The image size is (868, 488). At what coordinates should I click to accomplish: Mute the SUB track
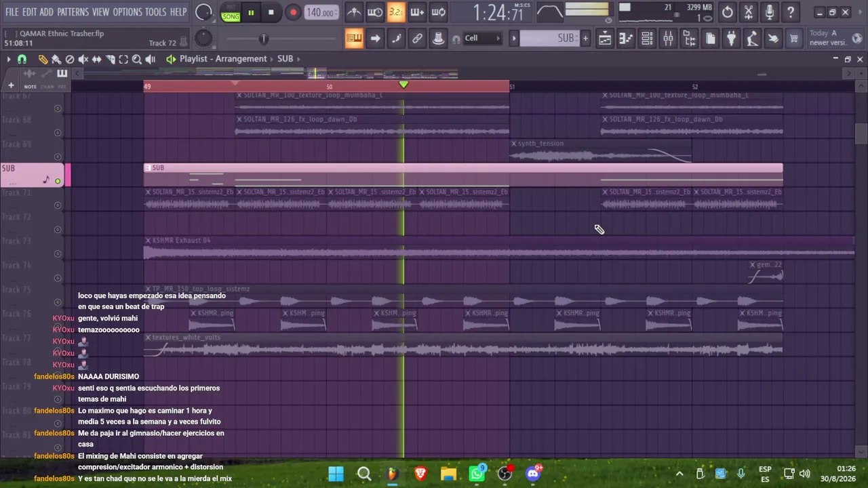pos(58,181)
